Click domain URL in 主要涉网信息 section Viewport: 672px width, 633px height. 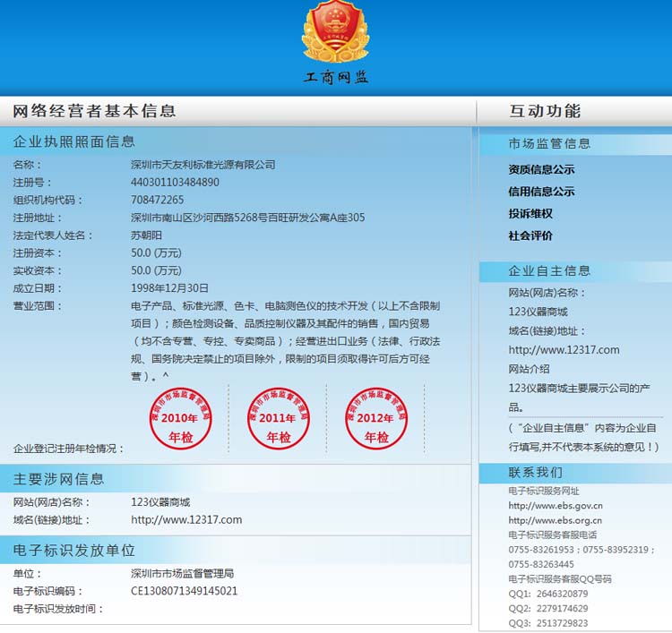pyautogui.click(x=186, y=519)
